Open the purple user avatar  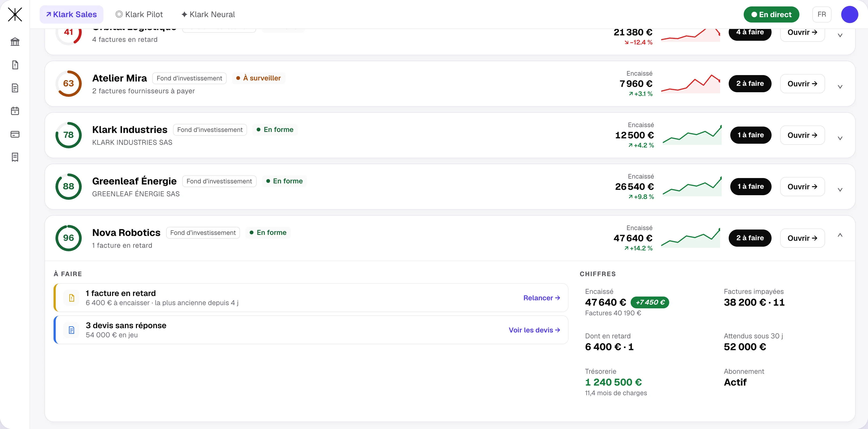point(849,14)
